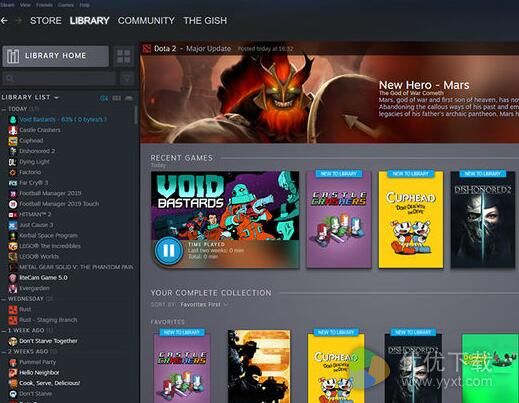The image size is (519, 403).
Task: Collapse the Wednesday group
Action: tap(4, 299)
